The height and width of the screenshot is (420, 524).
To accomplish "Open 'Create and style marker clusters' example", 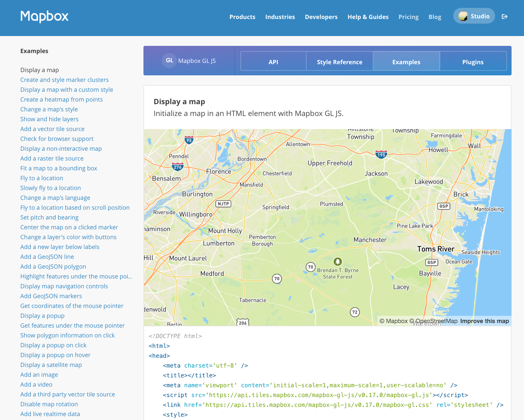I will click(65, 80).
